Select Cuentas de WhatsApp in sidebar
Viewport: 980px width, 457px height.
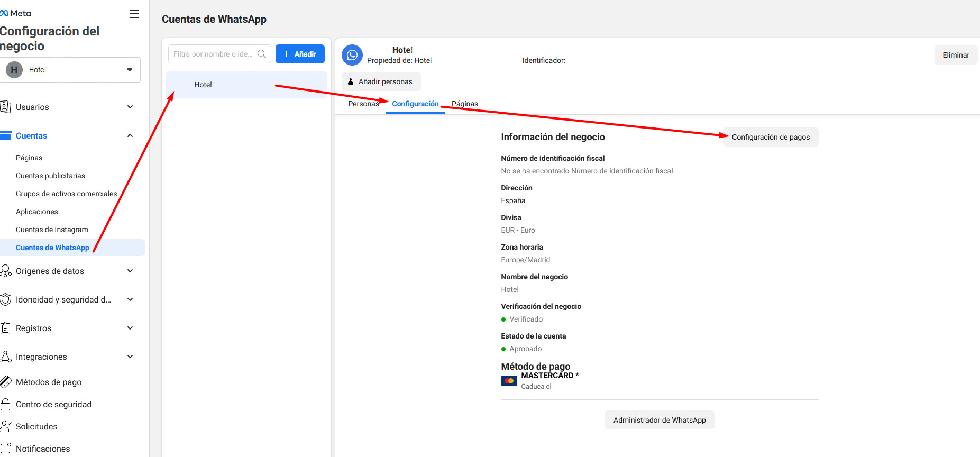coord(72,248)
